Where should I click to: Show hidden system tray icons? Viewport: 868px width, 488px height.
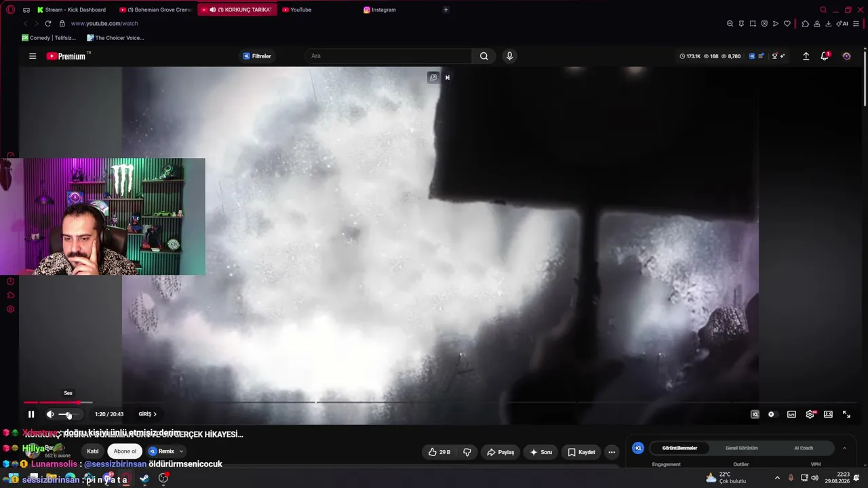coord(777,478)
